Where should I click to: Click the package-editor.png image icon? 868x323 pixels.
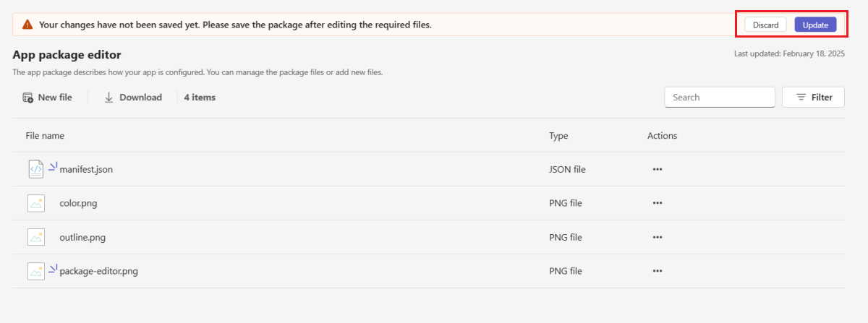click(x=36, y=271)
